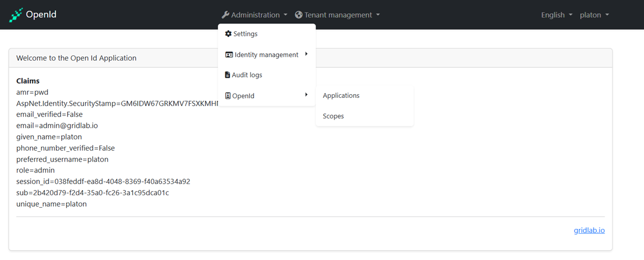
Task: Select Applications from the OpenId submenu
Action: click(341, 96)
